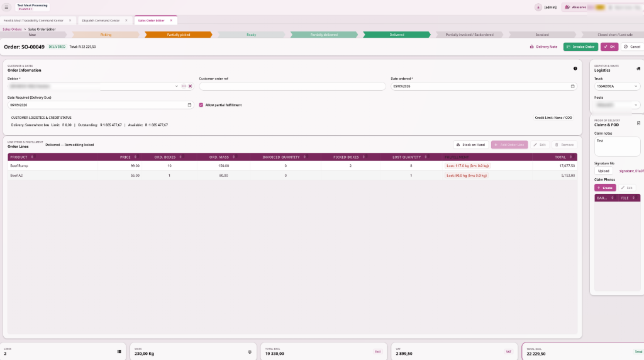Expand the Route dropdown
Image resolution: width=644 pixels, height=360 pixels.
click(616, 105)
